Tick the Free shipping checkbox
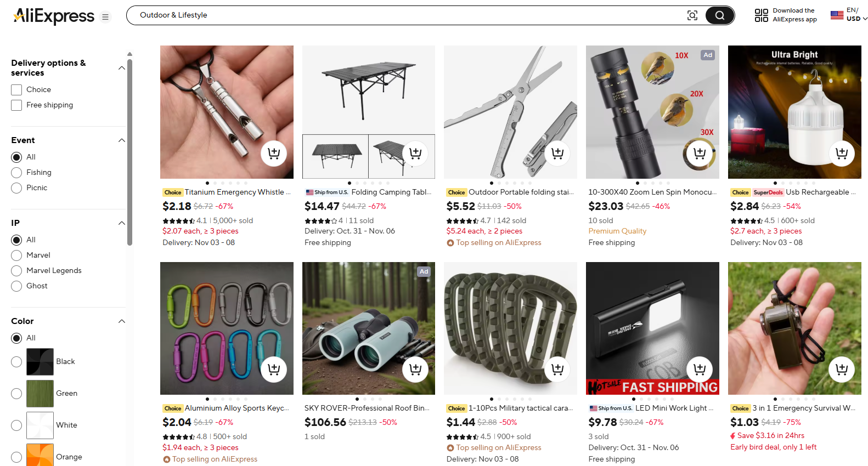The height and width of the screenshot is (466, 868). (x=16, y=105)
